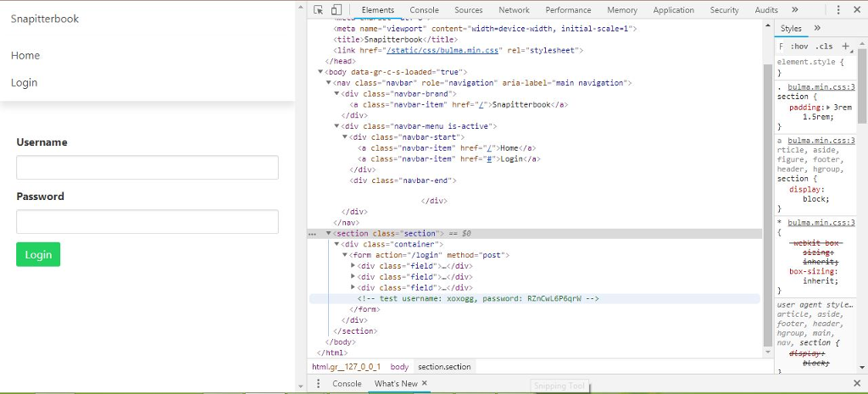Show more Styles pane tabs chevron

coord(817,28)
